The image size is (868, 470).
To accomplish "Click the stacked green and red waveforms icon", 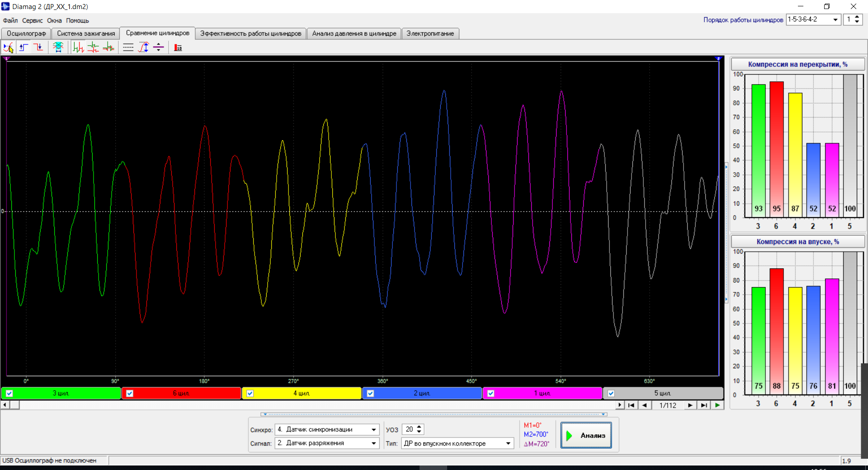I will (x=93, y=47).
